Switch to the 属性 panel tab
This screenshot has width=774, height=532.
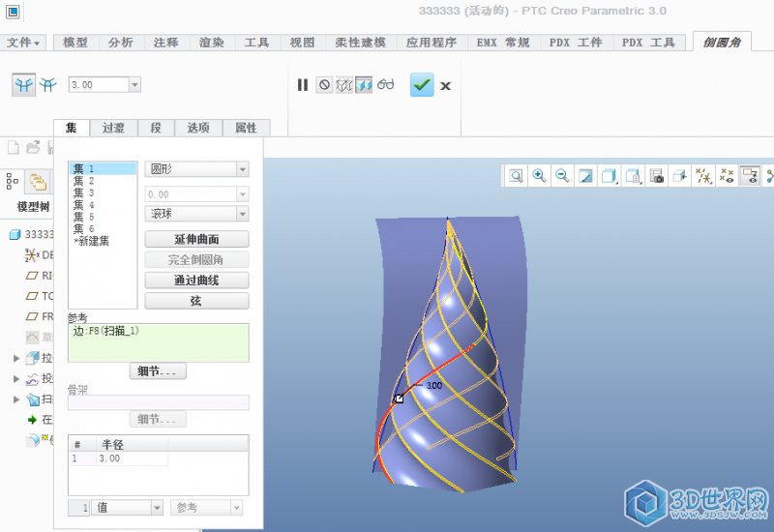(246, 128)
